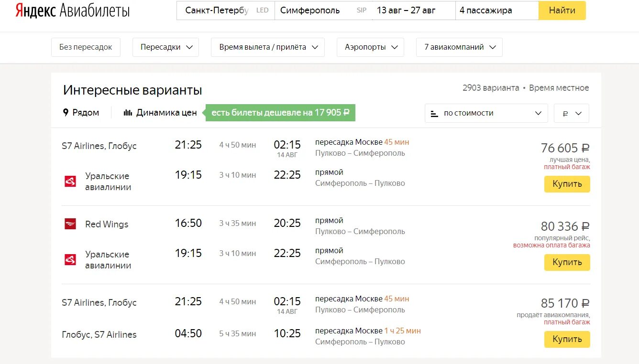Edit the departure city Санкт-Петербург field

coord(226,11)
